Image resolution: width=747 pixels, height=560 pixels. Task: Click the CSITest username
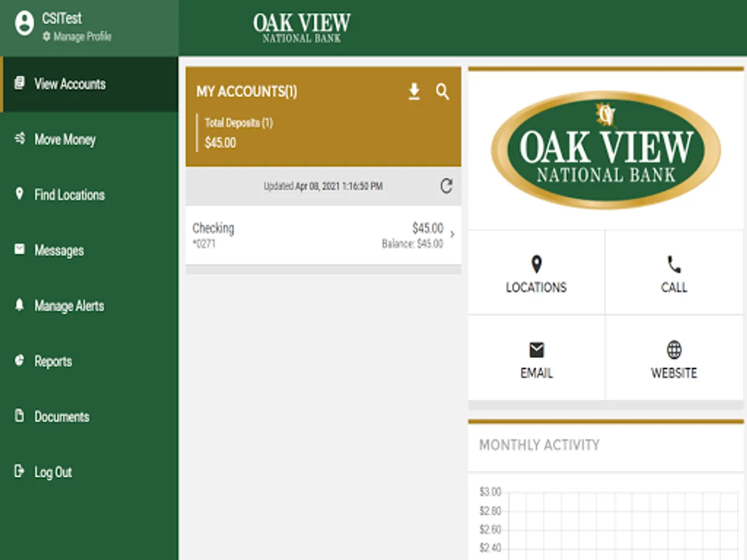pyautogui.click(x=62, y=19)
